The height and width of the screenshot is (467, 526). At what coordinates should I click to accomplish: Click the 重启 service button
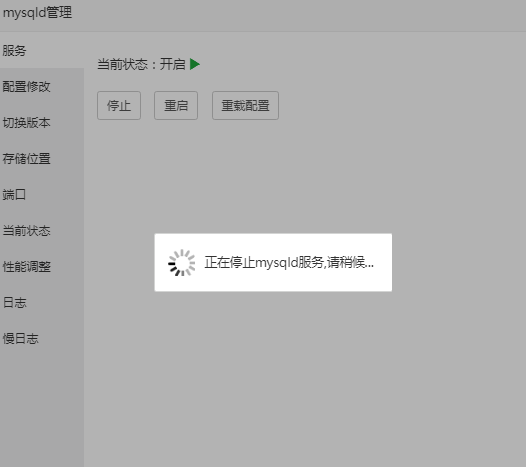click(176, 105)
